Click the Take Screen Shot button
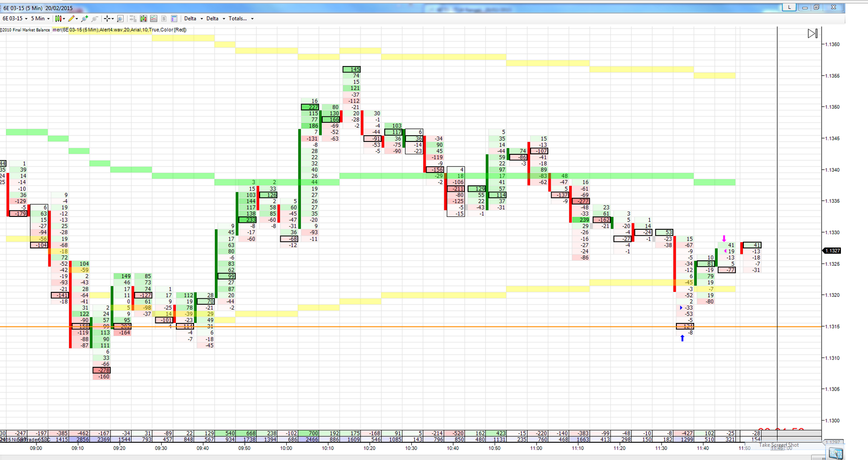Viewport: 868px width, 460px height. tap(779, 445)
